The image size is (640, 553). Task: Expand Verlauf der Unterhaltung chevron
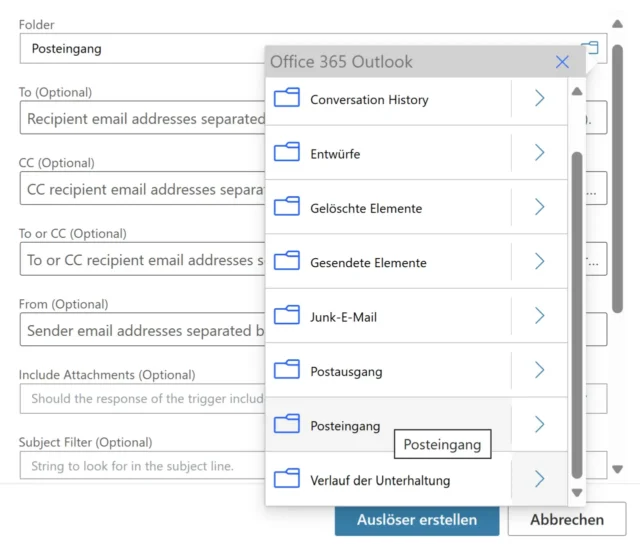tap(539, 479)
